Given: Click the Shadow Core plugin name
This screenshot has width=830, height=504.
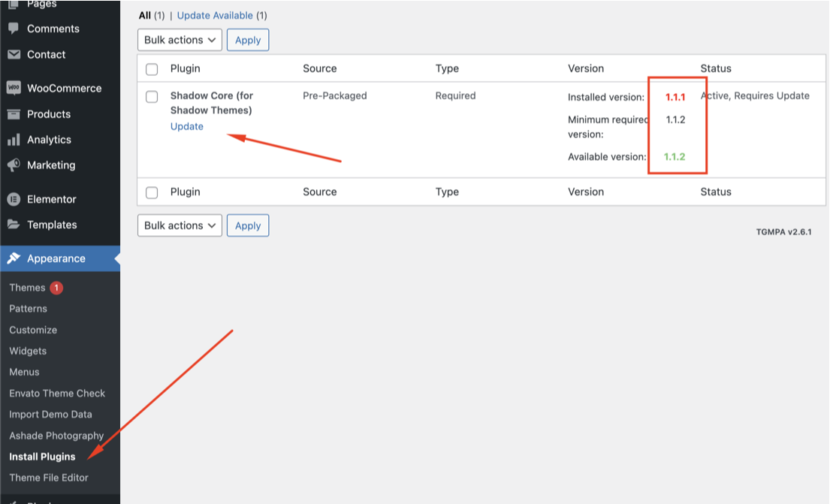Looking at the screenshot, I should tap(212, 103).
